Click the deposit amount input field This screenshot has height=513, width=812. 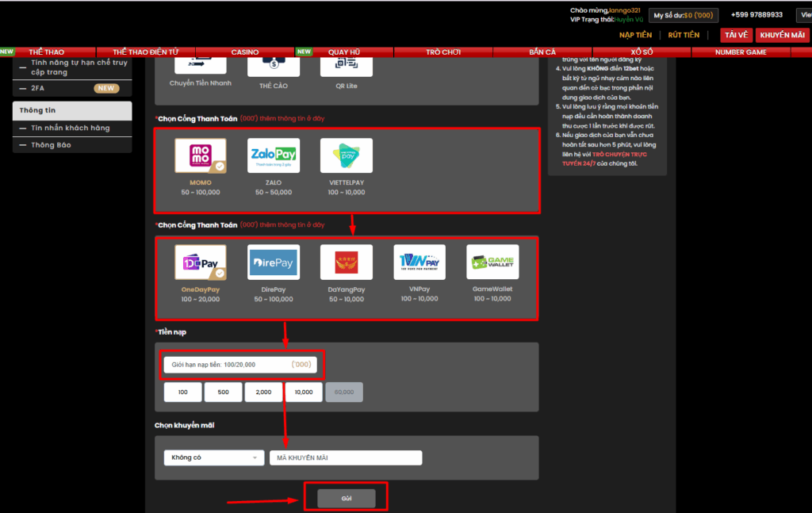tap(240, 365)
